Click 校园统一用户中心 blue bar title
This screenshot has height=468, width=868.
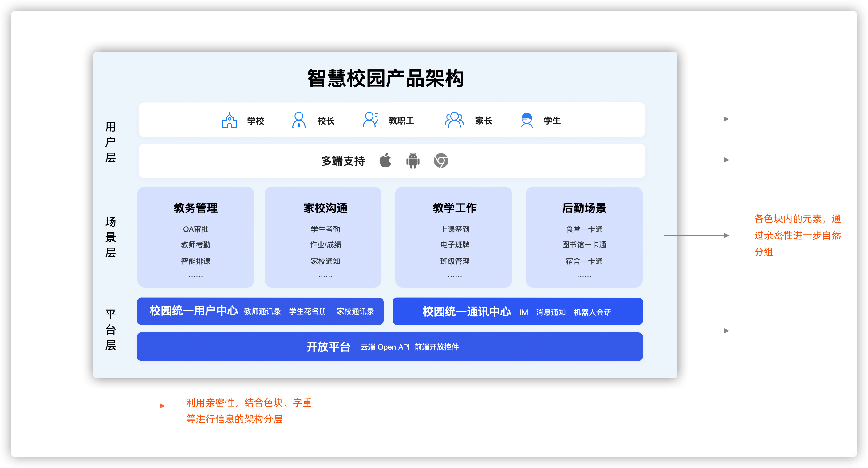[194, 311]
